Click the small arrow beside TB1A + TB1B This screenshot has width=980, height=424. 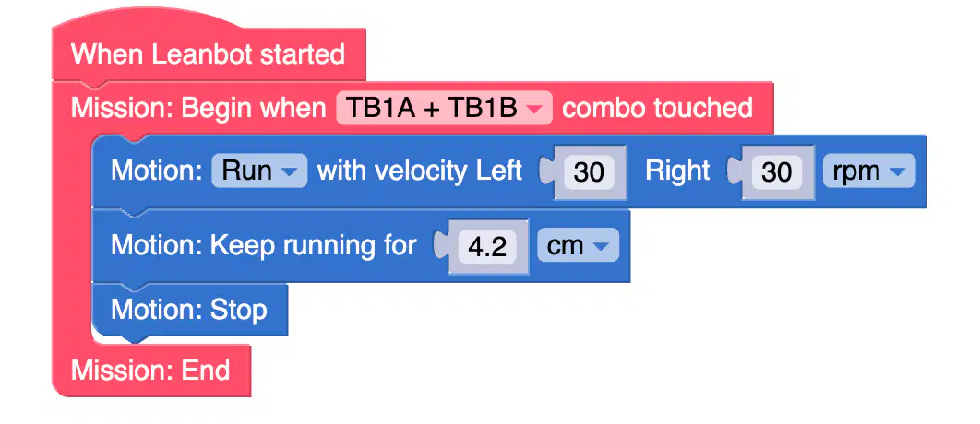[x=534, y=110]
